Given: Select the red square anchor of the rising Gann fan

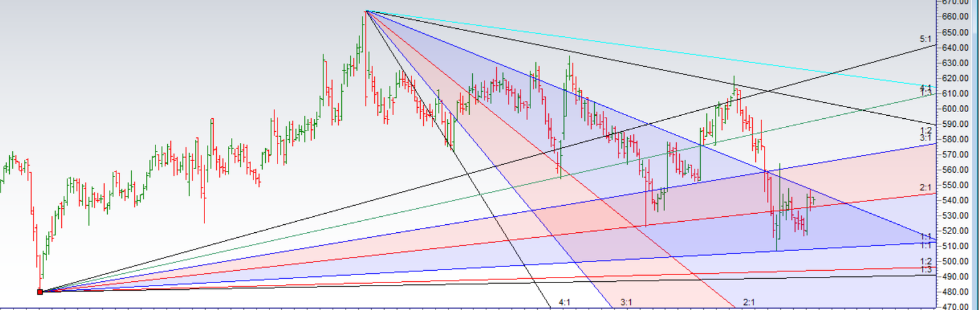Looking at the screenshot, I should (x=40, y=292).
